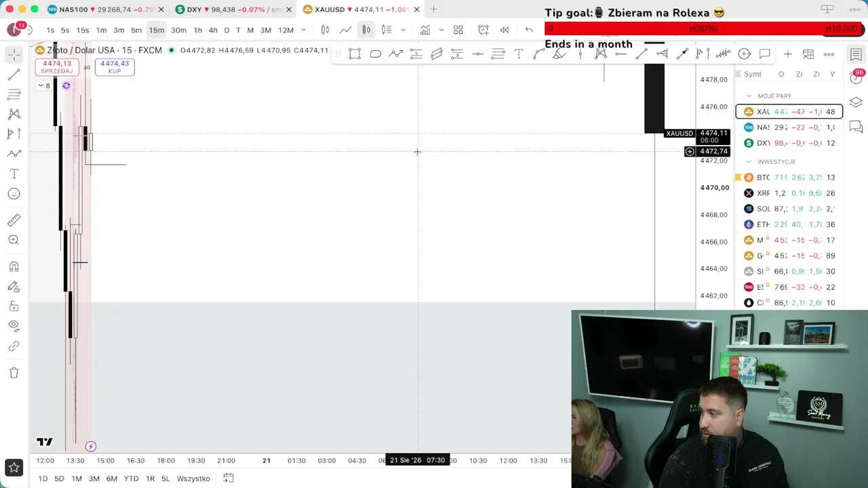Select the ruler measure tool

[14, 220]
